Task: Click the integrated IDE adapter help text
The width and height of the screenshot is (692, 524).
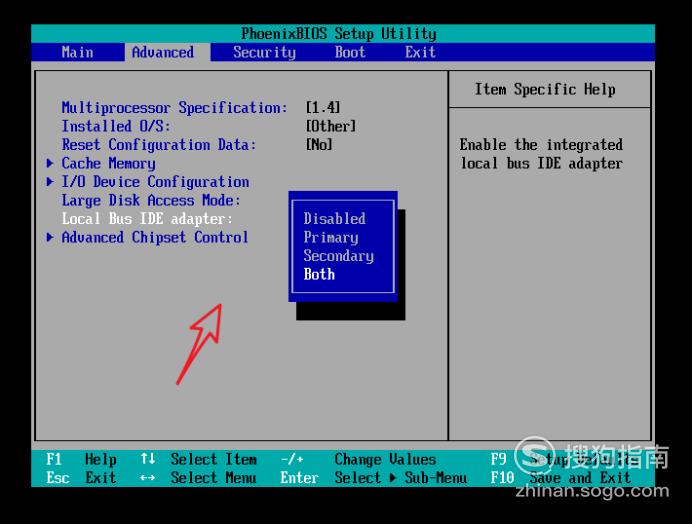Action: point(541,154)
